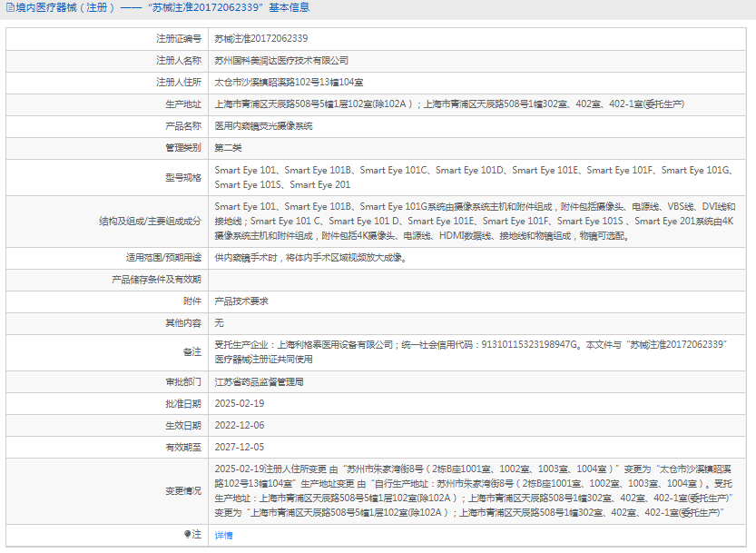Click the 有效期至 label cell
756x553 pixels.
tap(107, 448)
